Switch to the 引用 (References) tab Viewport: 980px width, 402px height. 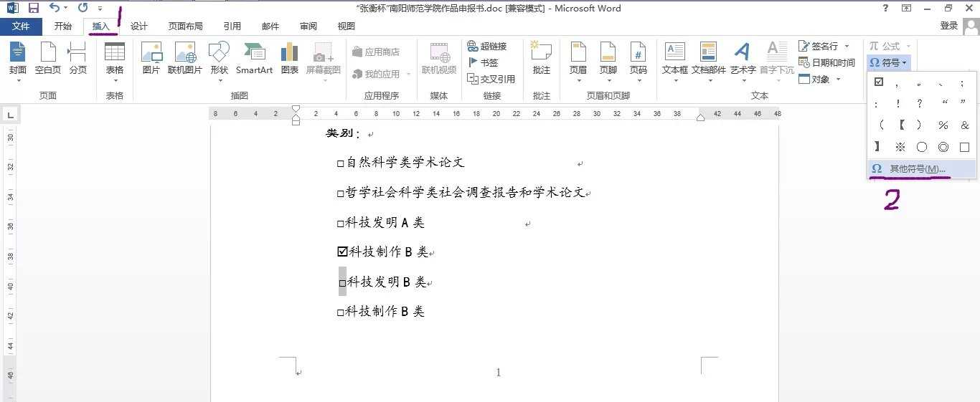tap(232, 27)
